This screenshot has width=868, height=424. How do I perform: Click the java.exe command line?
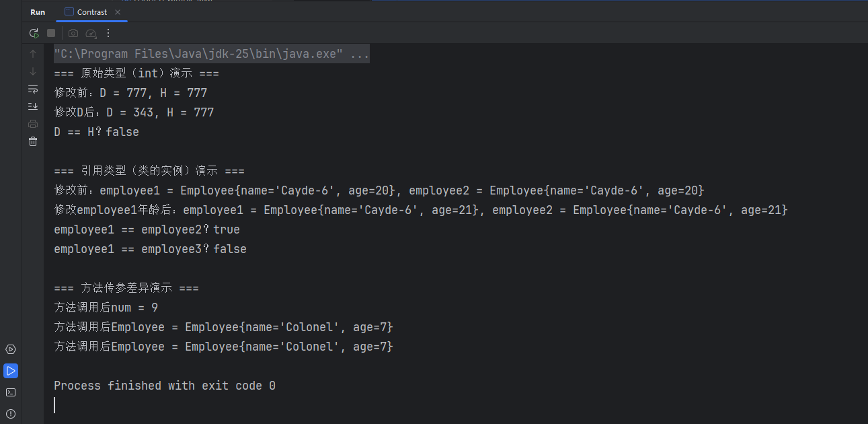(x=211, y=55)
